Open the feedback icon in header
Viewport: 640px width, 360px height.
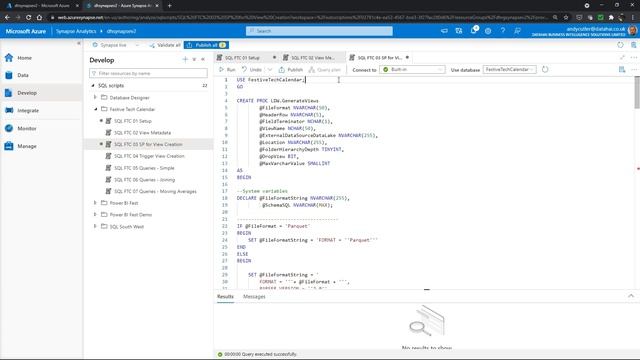pyautogui.click(x=517, y=31)
